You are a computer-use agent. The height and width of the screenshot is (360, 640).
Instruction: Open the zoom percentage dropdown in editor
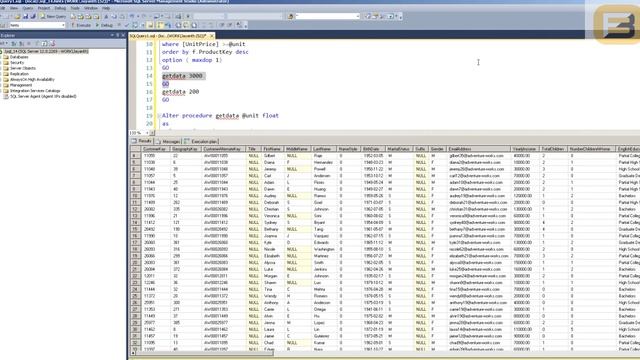147,133
